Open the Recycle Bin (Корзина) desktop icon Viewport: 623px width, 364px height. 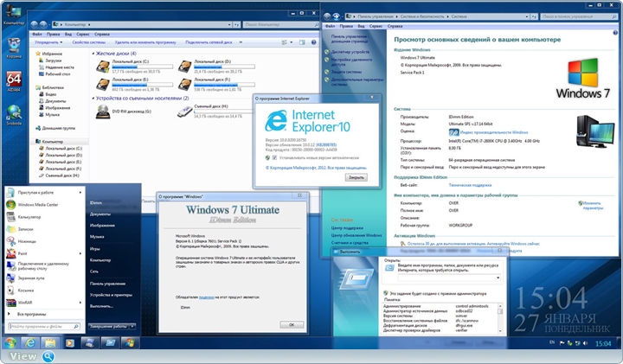(14, 44)
